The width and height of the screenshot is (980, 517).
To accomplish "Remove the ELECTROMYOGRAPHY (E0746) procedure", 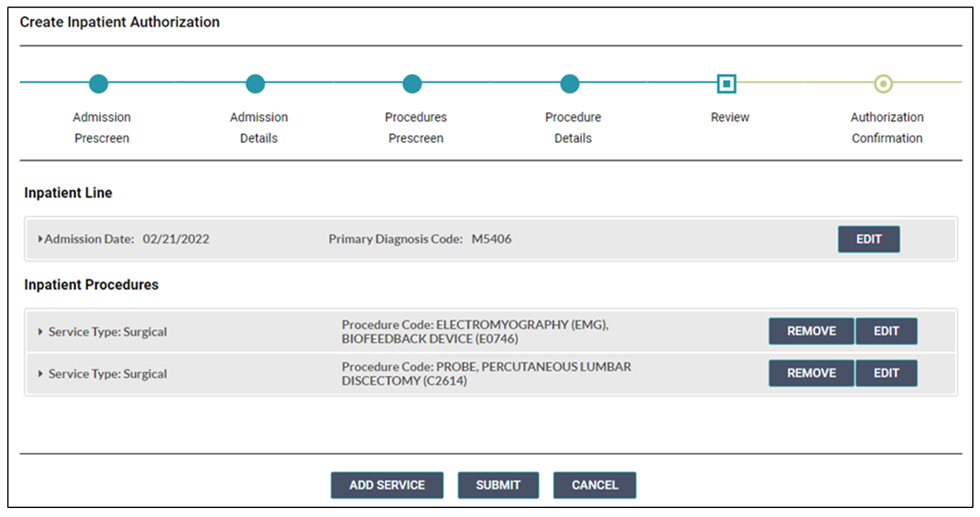I will (810, 331).
